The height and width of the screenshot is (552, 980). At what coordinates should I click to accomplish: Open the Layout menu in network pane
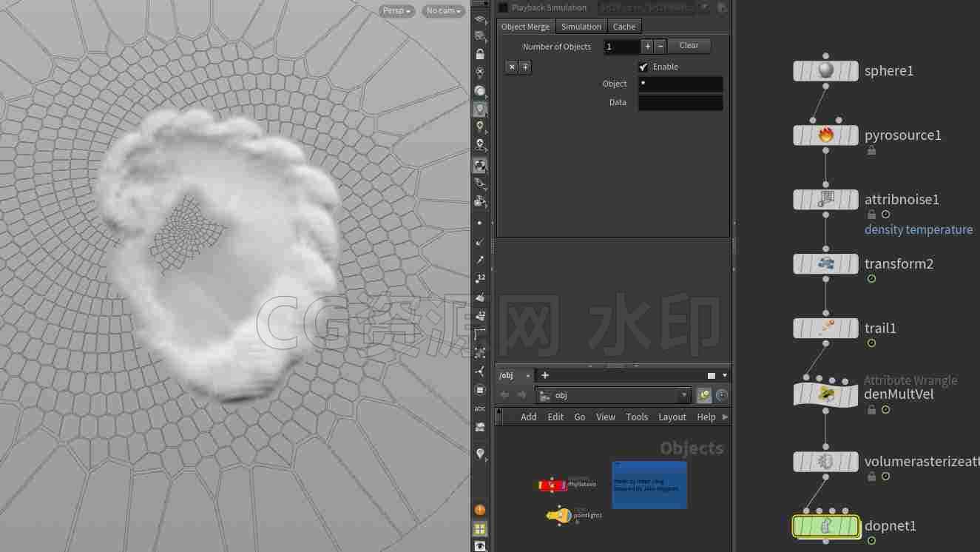672,417
